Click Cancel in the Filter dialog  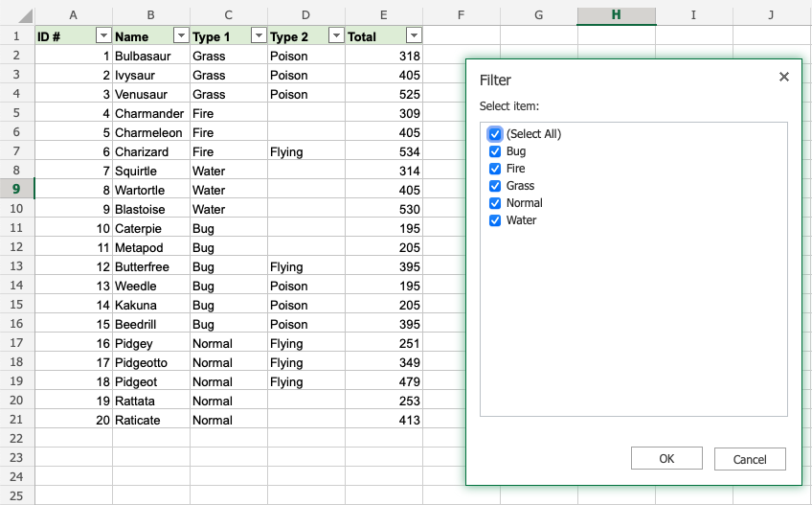click(x=750, y=459)
